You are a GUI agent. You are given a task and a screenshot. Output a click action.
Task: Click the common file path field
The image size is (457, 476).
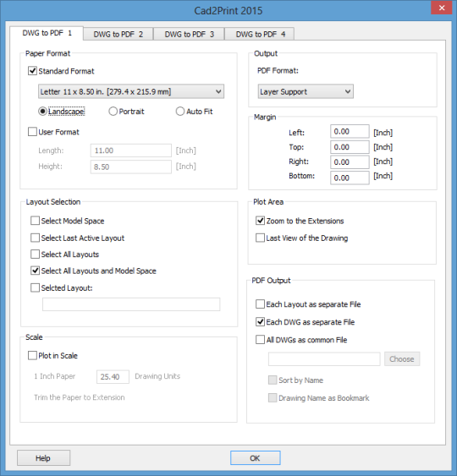(324, 359)
